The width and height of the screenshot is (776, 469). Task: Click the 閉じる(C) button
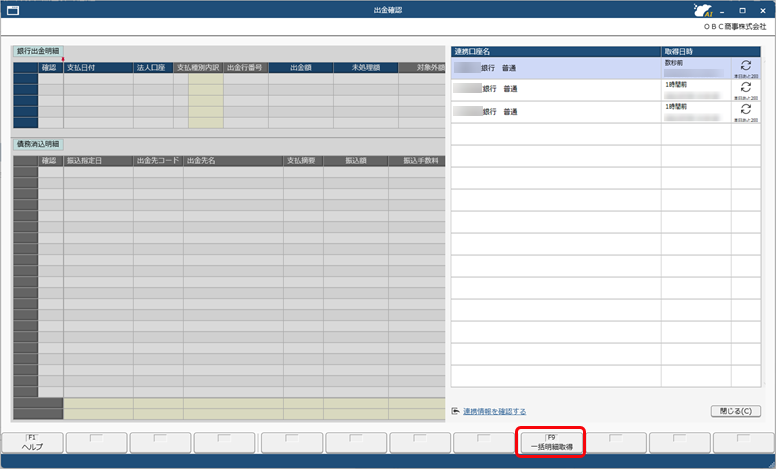tap(734, 411)
